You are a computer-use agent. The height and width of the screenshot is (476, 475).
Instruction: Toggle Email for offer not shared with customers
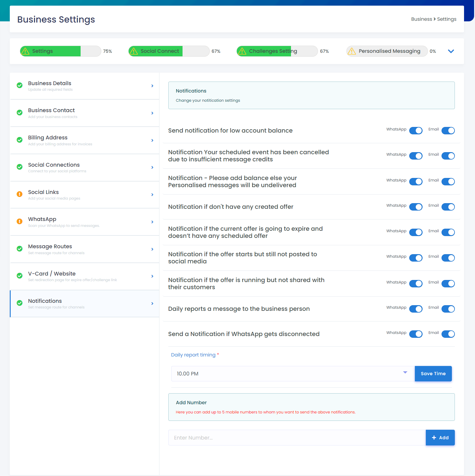448,284
